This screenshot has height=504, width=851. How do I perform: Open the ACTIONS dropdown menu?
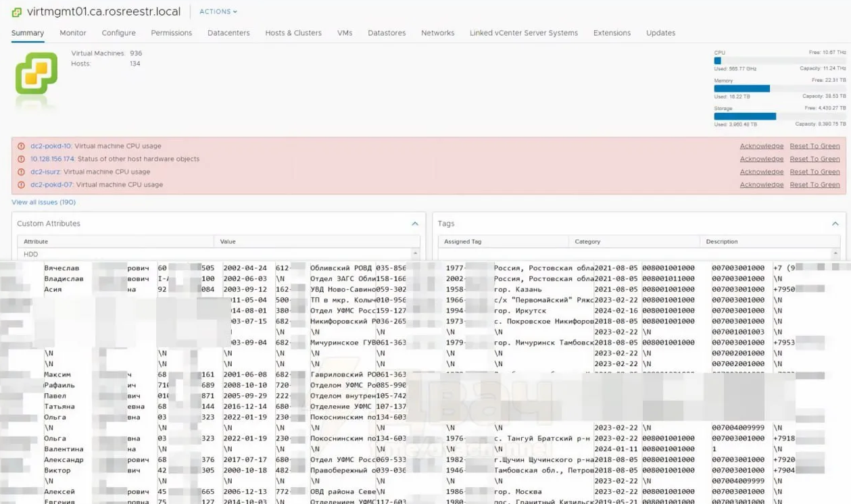coord(218,11)
